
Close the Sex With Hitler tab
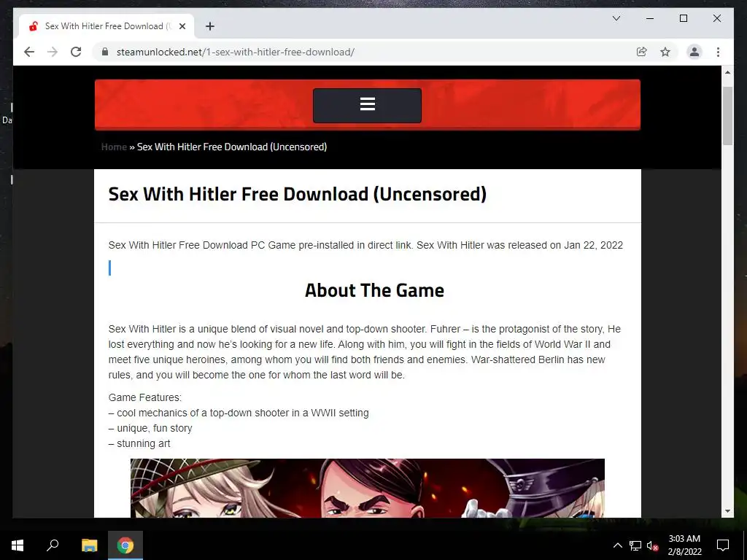(182, 26)
